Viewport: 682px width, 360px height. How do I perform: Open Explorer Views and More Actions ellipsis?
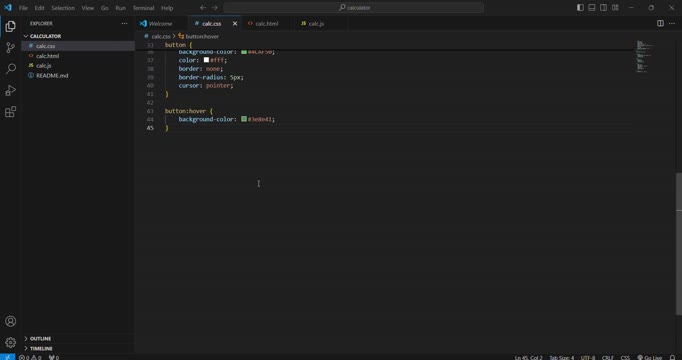coord(124,23)
